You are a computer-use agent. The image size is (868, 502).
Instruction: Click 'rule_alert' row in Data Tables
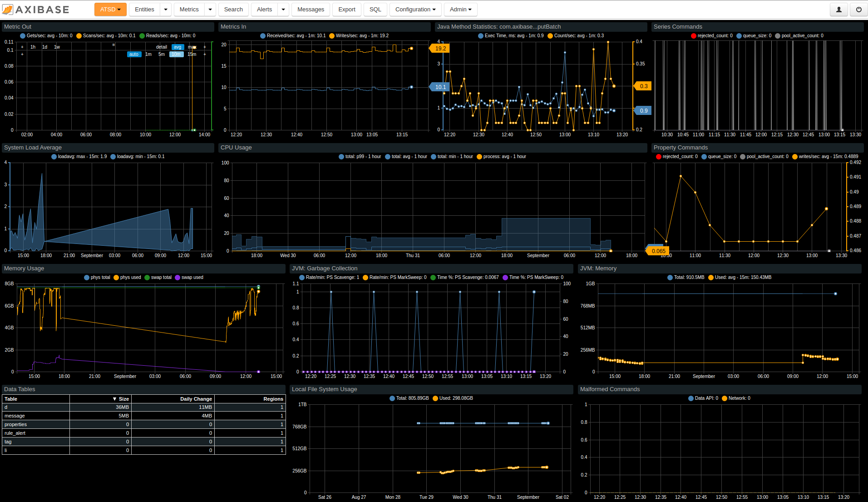coord(144,433)
